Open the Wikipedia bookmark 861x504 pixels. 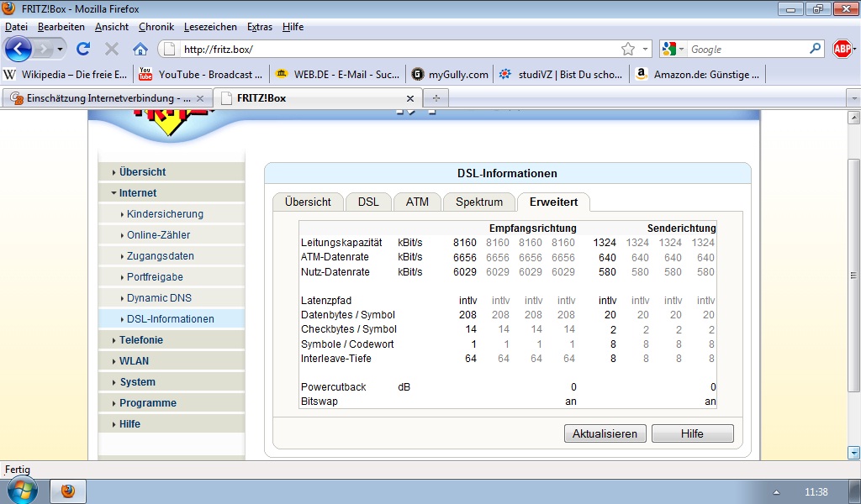(x=66, y=75)
